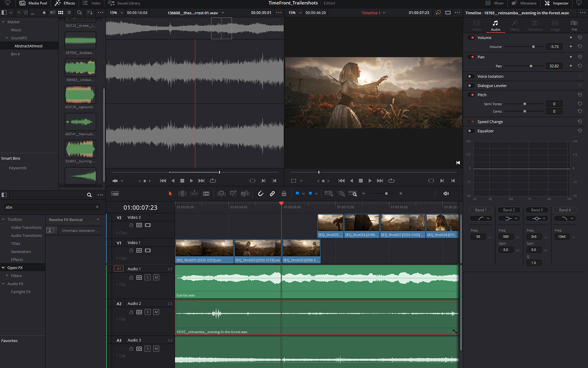Select the arrow Selection Mode tool

coord(170,194)
